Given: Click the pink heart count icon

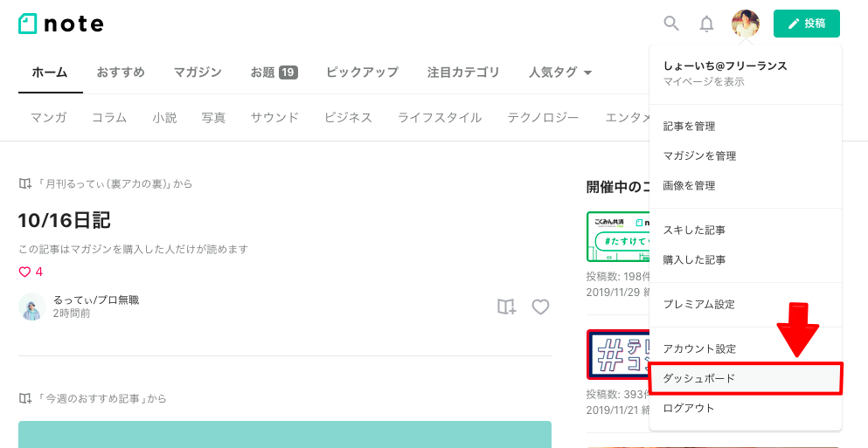Looking at the screenshot, I should point(24,272).
